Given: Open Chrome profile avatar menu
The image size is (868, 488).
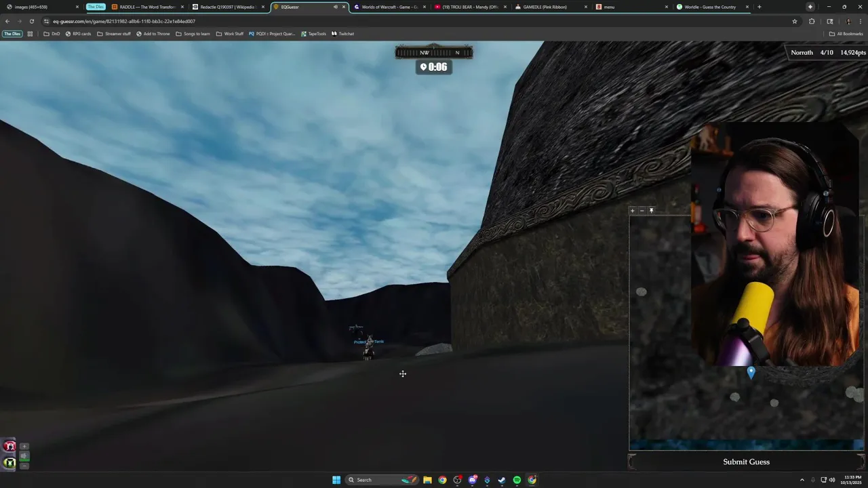Looking at the screenshot, I should (x=848, y=21).
